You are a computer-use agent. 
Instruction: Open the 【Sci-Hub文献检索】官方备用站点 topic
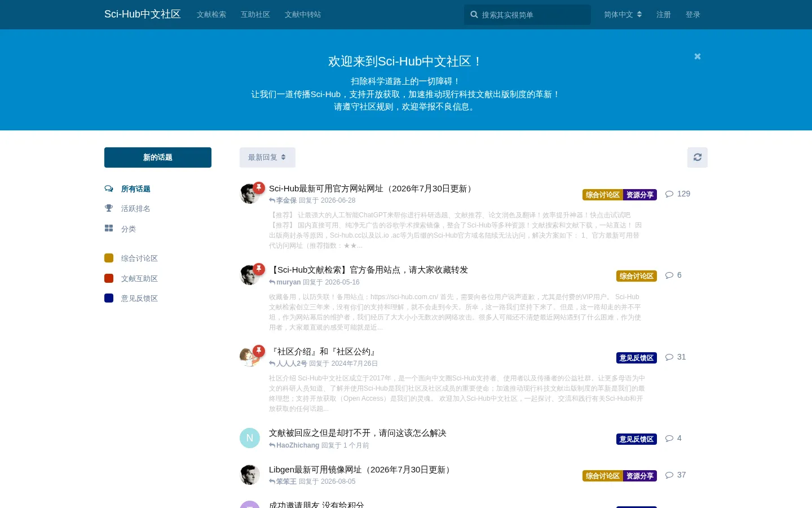click(369, 270)
